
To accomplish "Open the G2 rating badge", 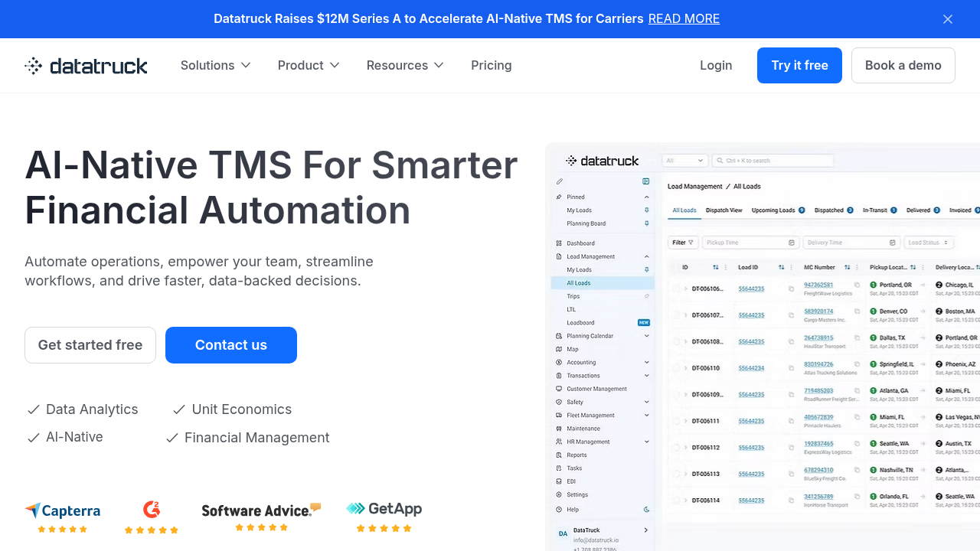I will click(x=152, y=517).
